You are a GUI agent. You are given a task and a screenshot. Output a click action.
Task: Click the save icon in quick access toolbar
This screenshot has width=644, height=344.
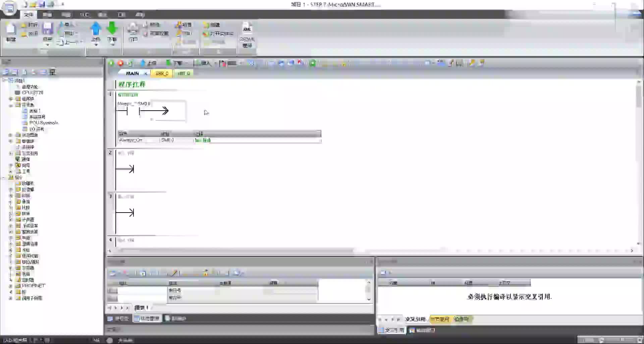coord(42,4)
